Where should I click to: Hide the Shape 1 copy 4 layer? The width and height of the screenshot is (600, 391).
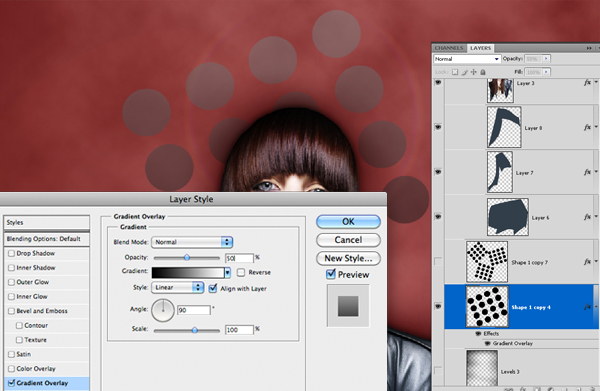[438, 306]
